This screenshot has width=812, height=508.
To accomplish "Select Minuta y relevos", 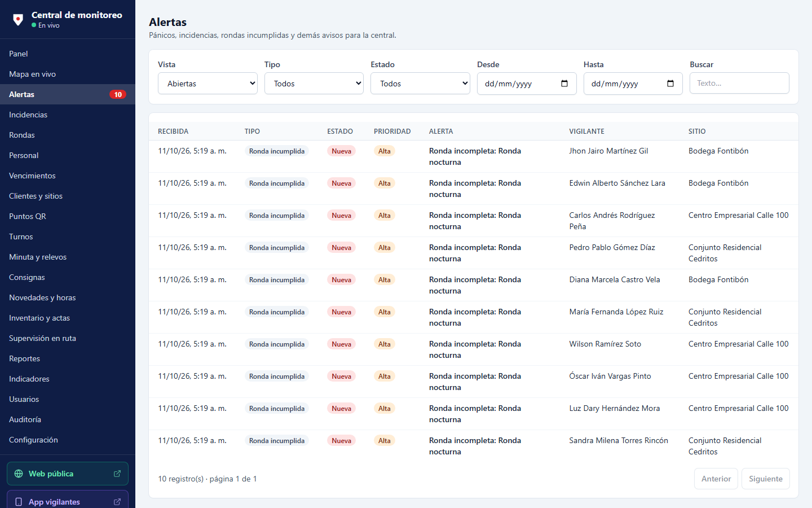I will click(x=68, y=257).
